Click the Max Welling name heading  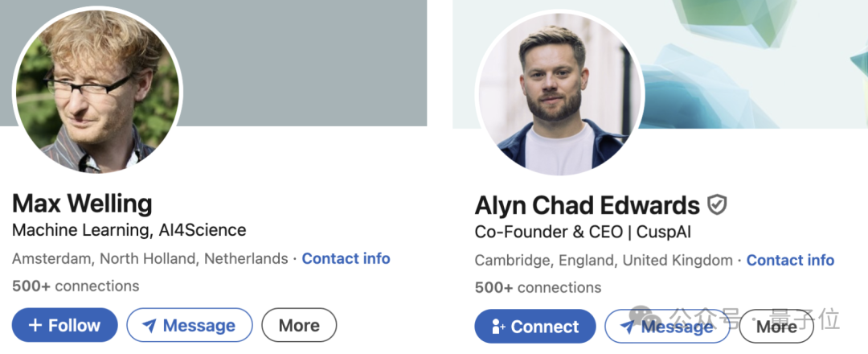pyautogui.click(x=82, y=202)
